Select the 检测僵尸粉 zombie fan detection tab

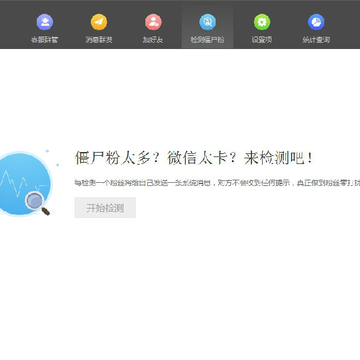[x=207, y=28]
